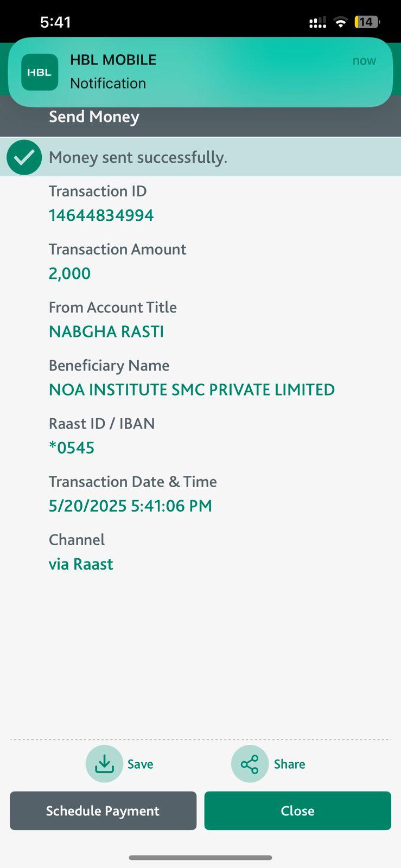The height and width of the screenshot is (868, 401).
Task: Tap the HBL logo in the notification
Action: point(40,72)
